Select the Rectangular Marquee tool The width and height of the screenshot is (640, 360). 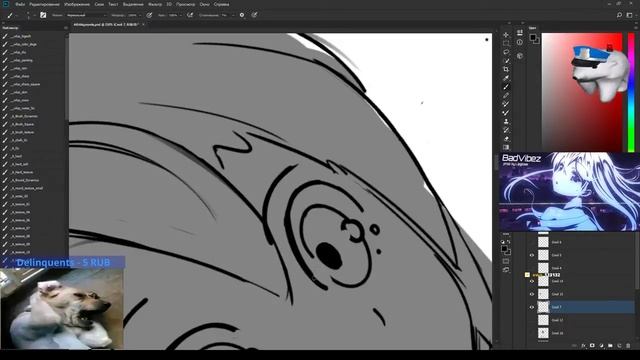click(506, 44)
